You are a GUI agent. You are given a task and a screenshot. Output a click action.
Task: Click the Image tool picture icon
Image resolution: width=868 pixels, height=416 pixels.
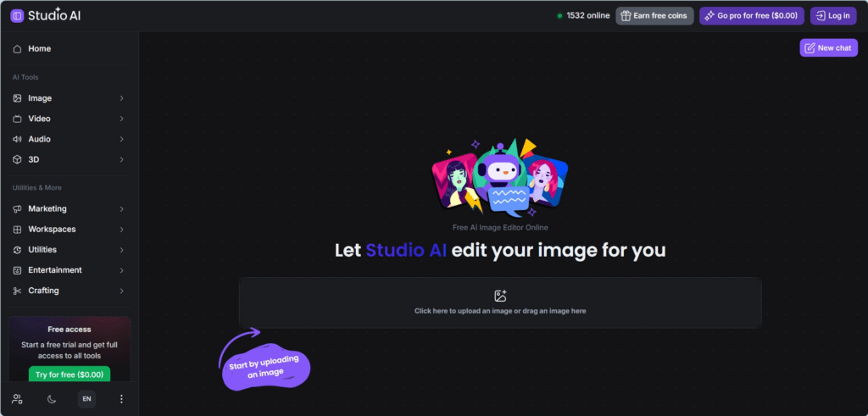click(x=17, y=98)
